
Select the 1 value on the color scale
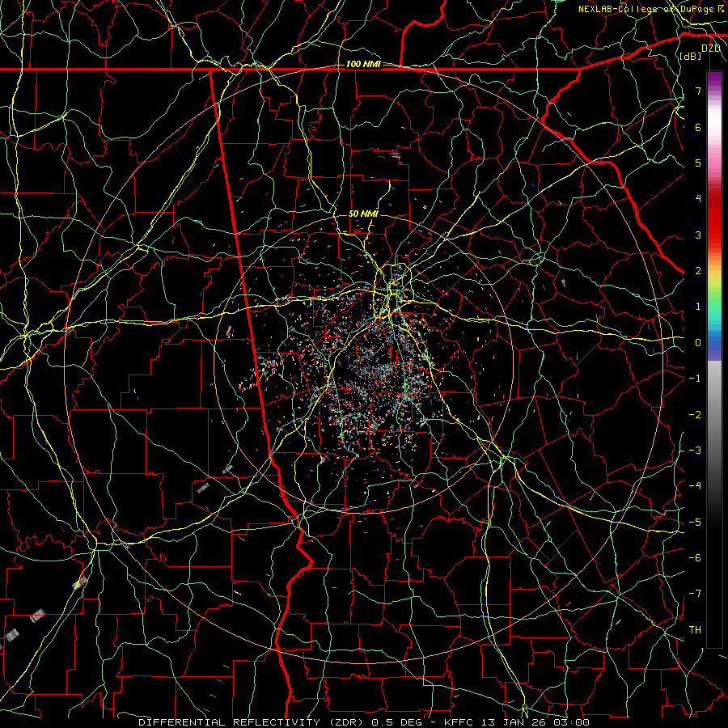(x=698, y=307)
